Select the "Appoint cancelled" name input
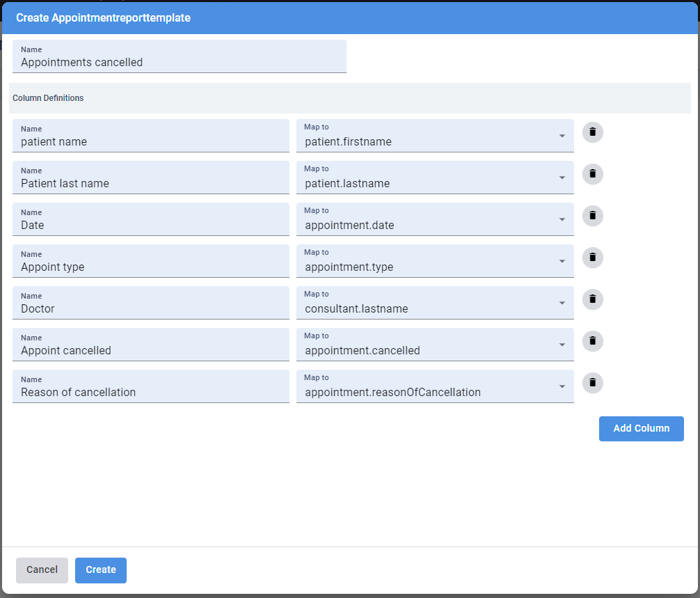 pyautogui.click(x=150, y=350)
